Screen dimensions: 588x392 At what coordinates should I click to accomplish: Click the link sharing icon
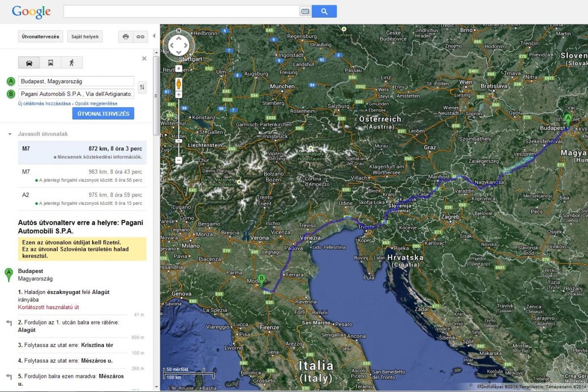[141, 37]
